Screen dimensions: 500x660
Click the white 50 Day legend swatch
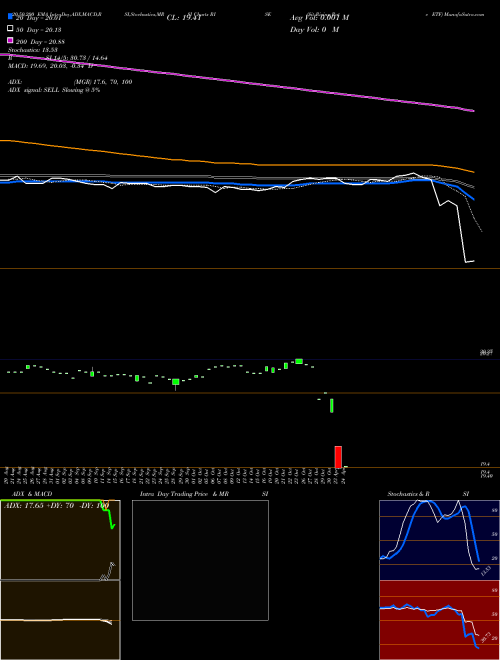tap(10, 29)
